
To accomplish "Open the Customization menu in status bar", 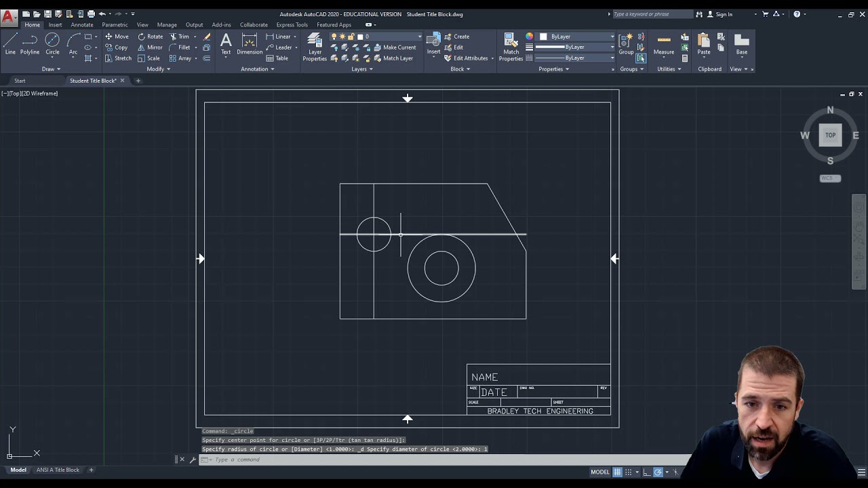I will click(862, 472).
